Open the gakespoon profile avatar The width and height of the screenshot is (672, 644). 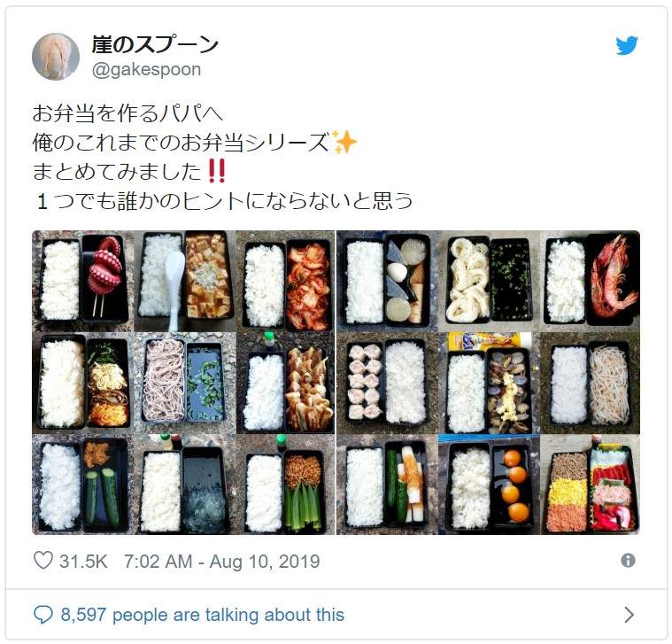pyautogui.click(x=56, y=57)
